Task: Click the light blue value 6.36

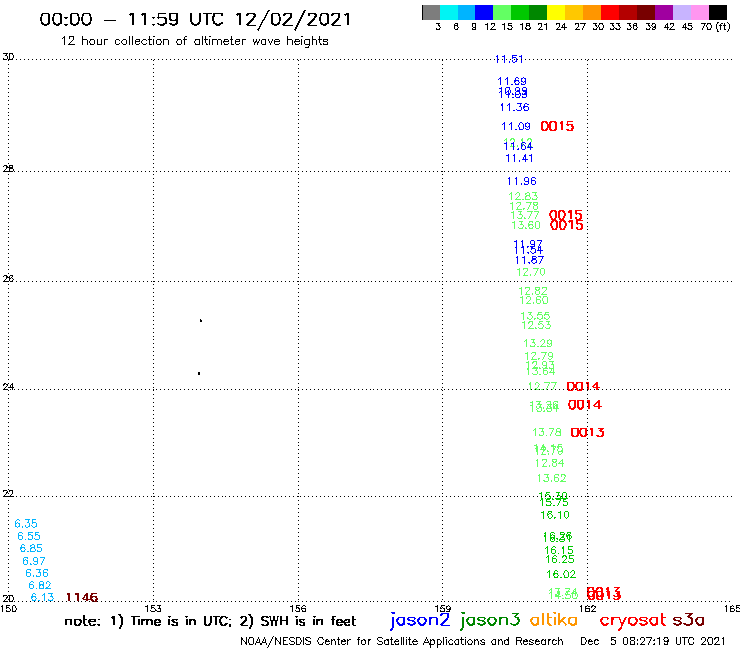Action: [x=37, y=573]
